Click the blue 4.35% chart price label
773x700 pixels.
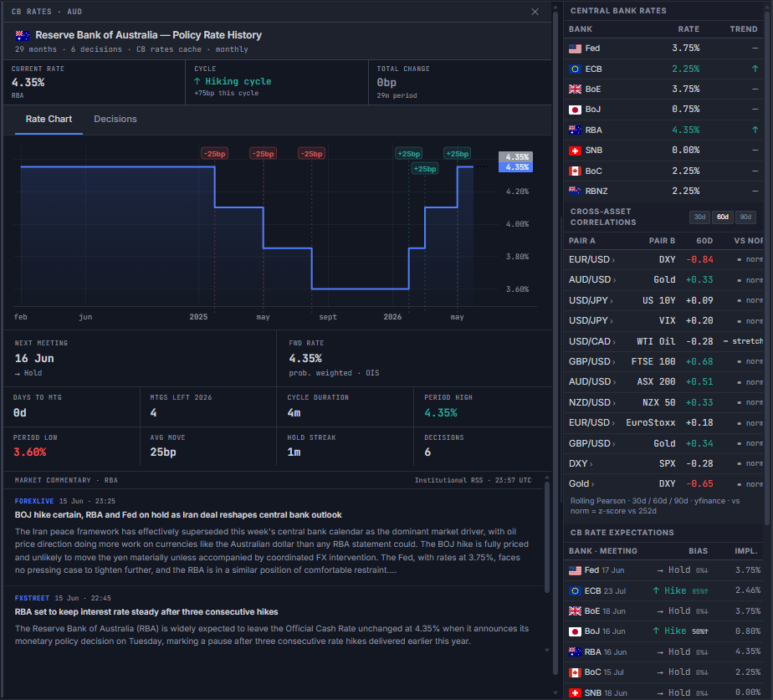click(515, 167)
